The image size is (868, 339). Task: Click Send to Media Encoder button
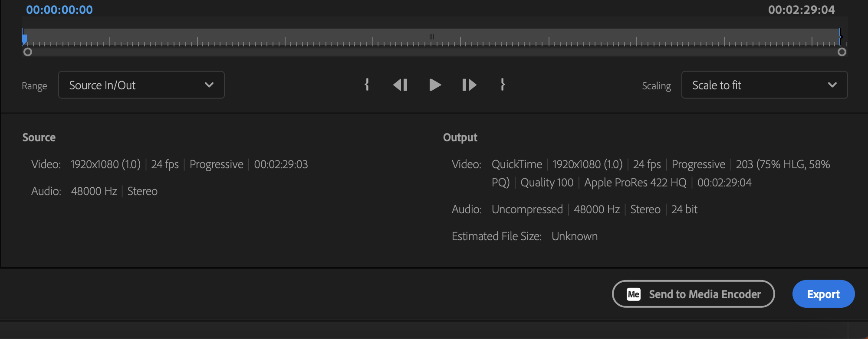click(693, 294)
